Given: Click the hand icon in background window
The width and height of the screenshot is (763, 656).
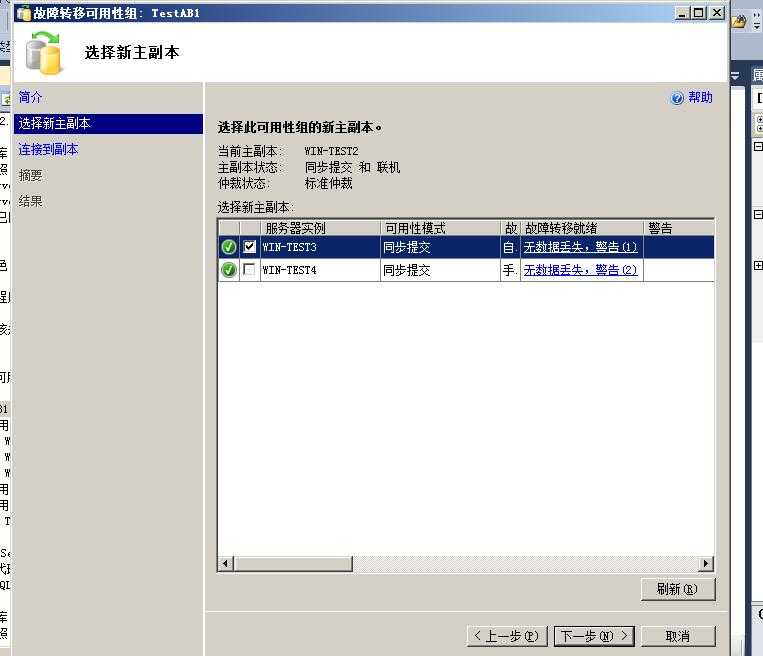Looking at the screenshot, I should pyautogui.click(x=739, y=21).
